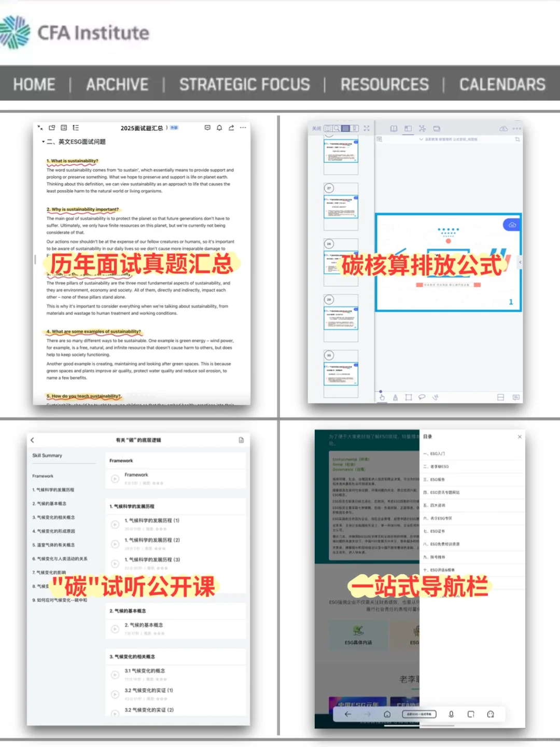Click the 2025面试题汇总 document title
Viewport: 560px width, 747px height.
[142, 128]
